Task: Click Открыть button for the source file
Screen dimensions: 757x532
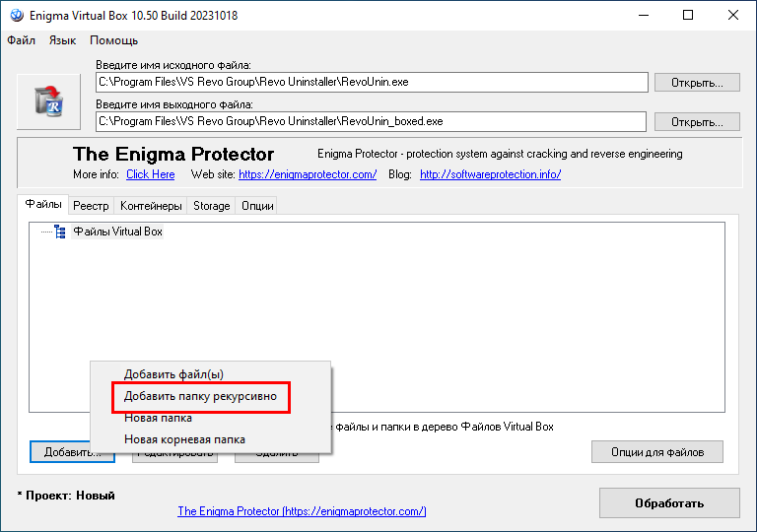Action: point(697,83)
